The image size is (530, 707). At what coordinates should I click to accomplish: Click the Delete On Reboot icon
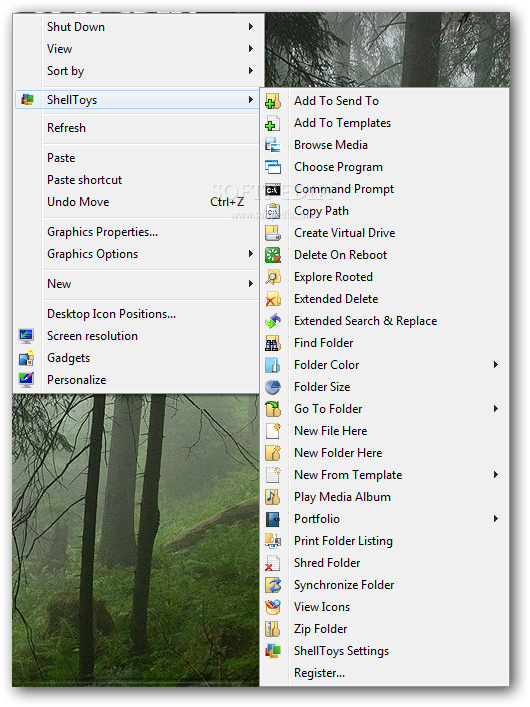click(x=273, y=255)
